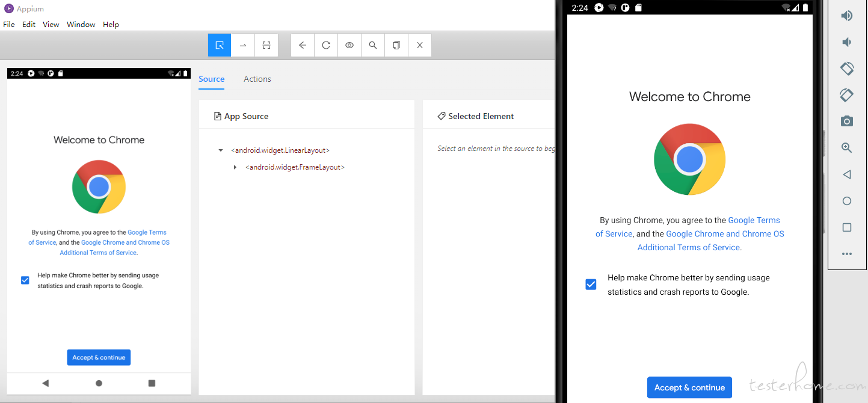Click emulator Overview square in side panel
868x403 pixels.
pos(847,227)
